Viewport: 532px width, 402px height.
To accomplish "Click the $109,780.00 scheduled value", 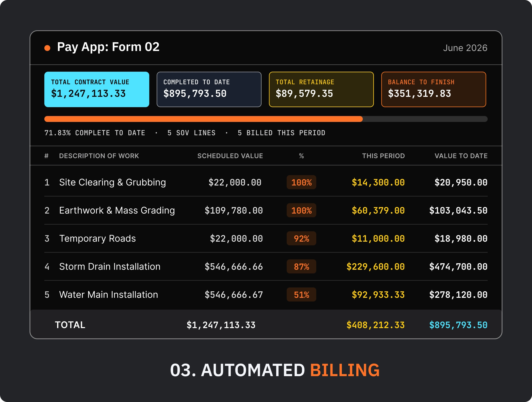I will (x=234, y=211).
